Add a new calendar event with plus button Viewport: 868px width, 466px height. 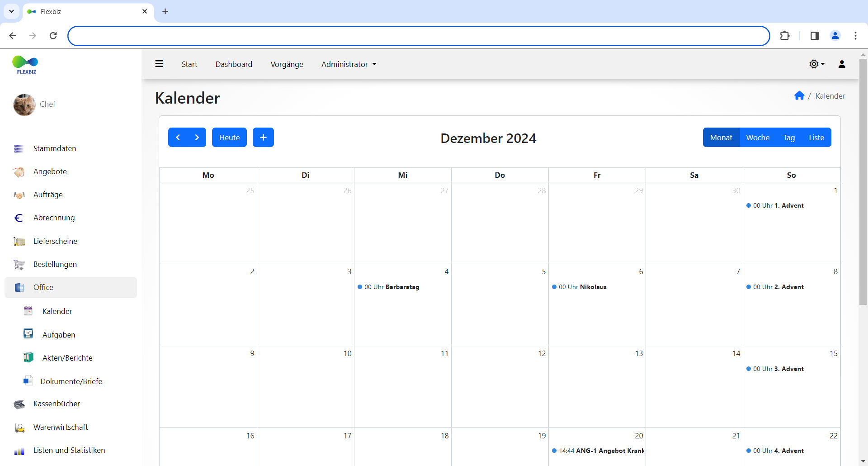tap(263, 138)
